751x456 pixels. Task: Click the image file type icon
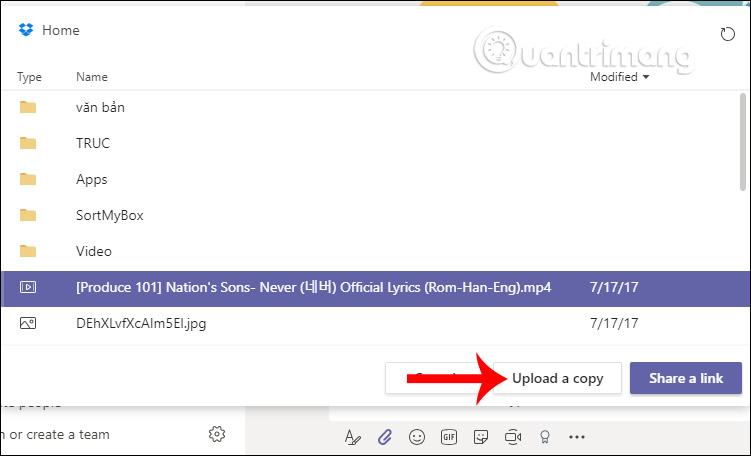28,323
